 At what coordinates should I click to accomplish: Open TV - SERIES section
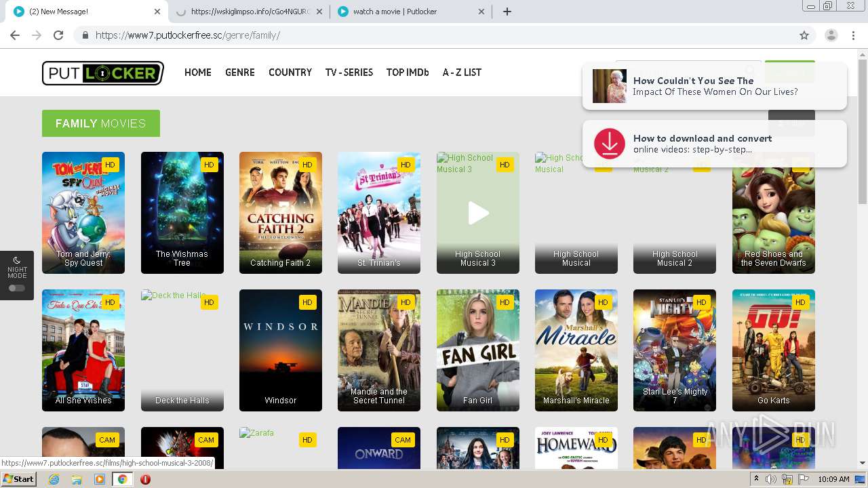[349, 73]
